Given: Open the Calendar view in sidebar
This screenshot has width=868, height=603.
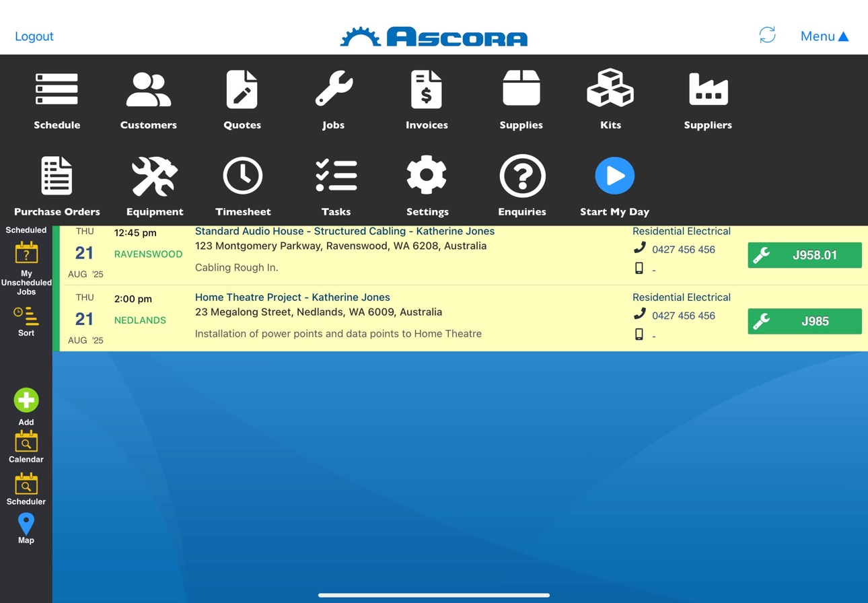Looking at the screenshot, I should [x=26, y=447].
